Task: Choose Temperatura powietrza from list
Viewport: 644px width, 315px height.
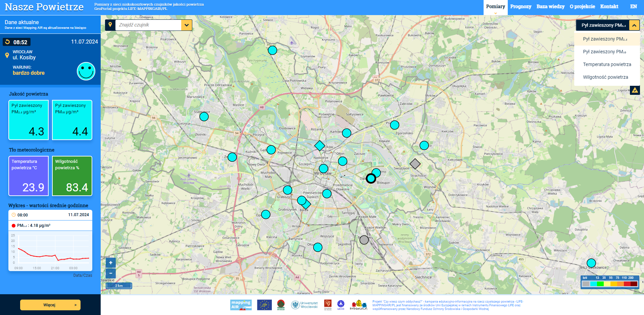Action: 607,64
